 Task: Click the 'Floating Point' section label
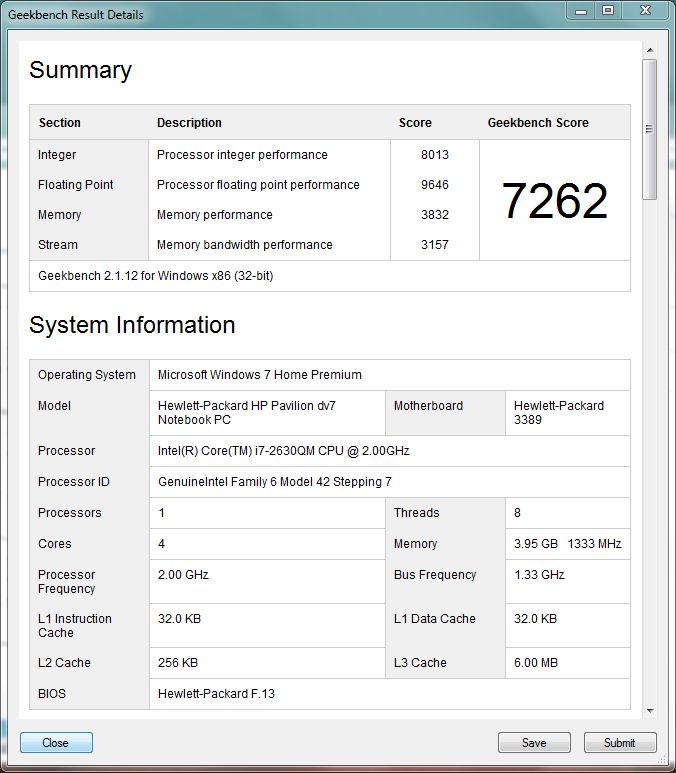point(75,185)
